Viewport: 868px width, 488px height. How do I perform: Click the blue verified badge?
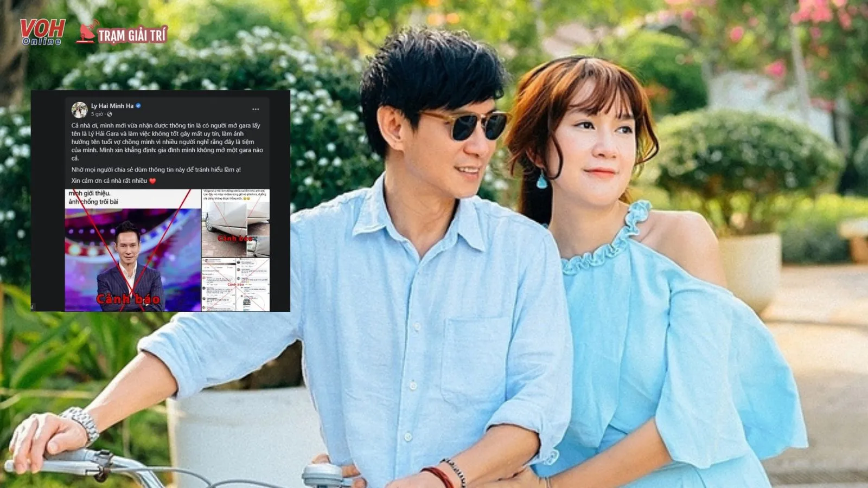point(138,106)
